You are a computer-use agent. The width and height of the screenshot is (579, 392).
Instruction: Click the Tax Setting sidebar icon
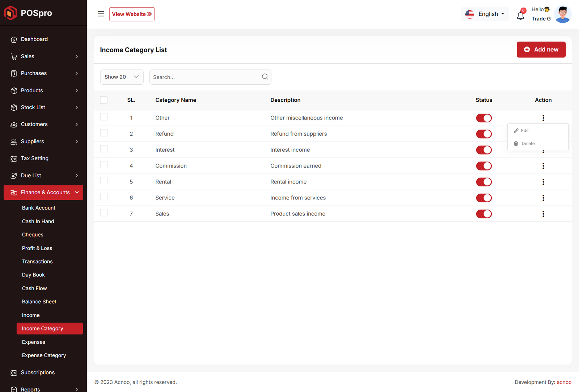14,159
